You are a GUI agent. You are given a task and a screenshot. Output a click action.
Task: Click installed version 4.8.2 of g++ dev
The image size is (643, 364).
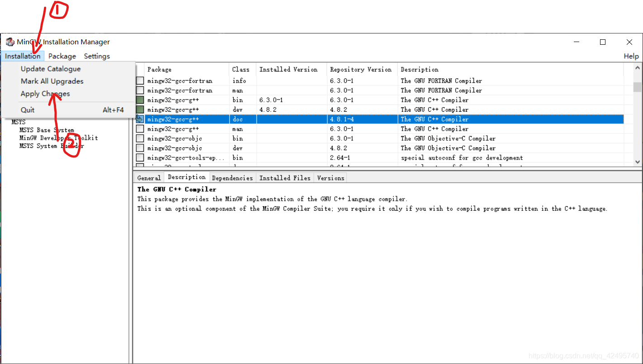pyautogui.click(x=268, y=110)
